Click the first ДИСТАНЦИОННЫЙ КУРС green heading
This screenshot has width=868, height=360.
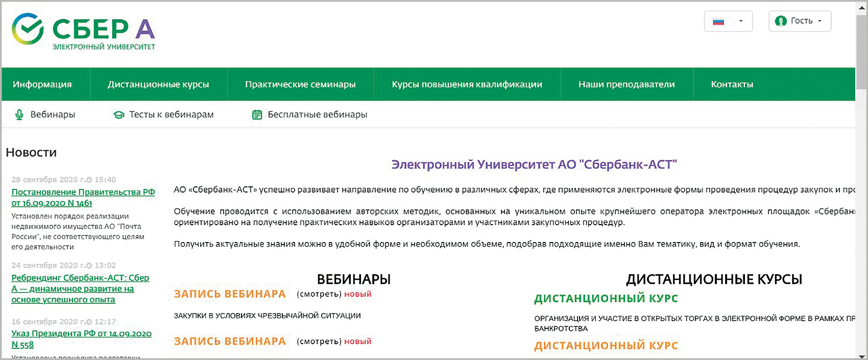pyautogui.click(x=606, y=299)
